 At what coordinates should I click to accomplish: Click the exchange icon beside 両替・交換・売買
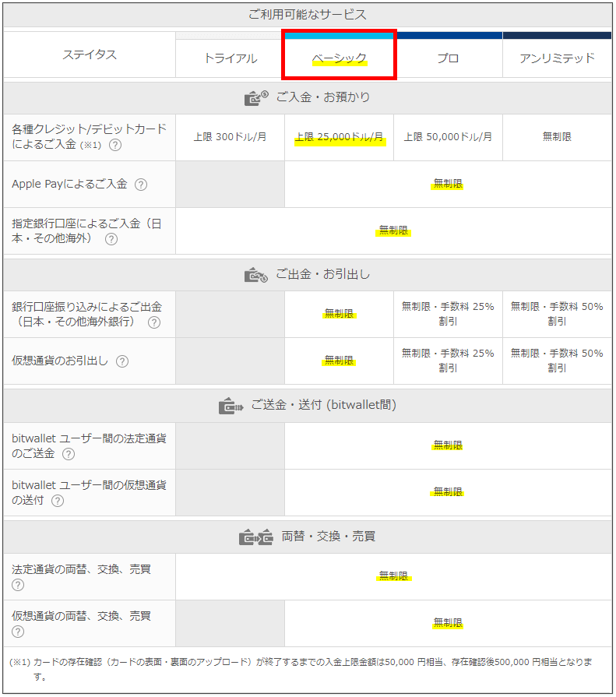256,537
